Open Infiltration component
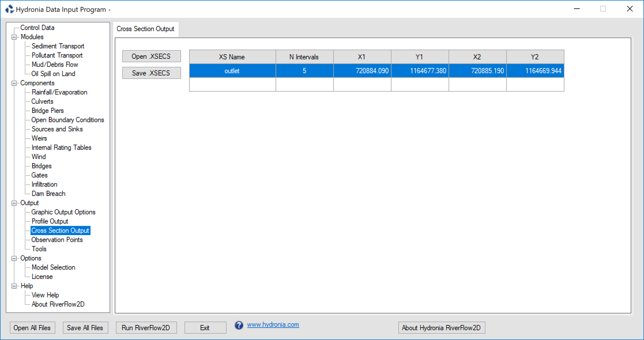Image resolution: width=644 pixels, height=340 pixels. point(44,184)
